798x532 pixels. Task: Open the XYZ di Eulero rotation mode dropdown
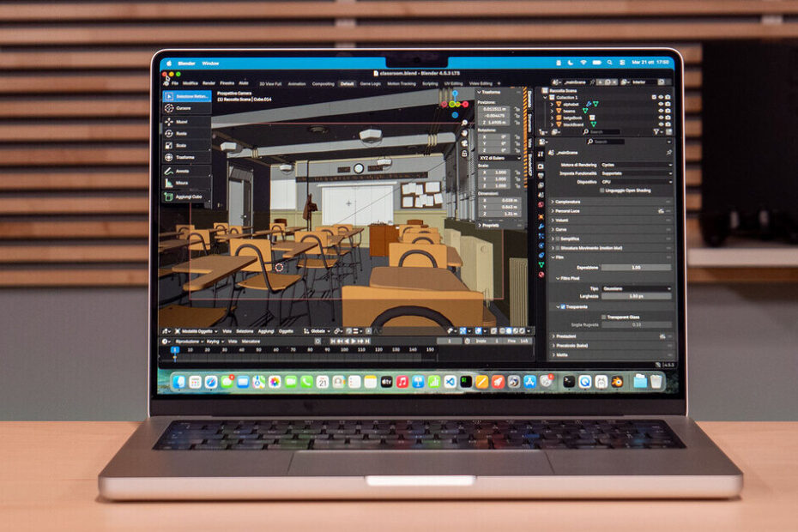pos(499,159)
